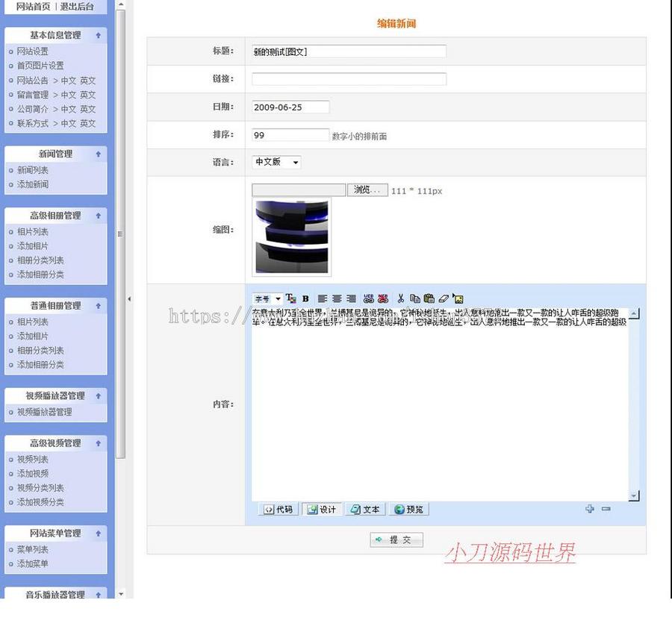Open 菜单列表 in sidebar
Screen dimensions: 672x629
tap(33, 549)
